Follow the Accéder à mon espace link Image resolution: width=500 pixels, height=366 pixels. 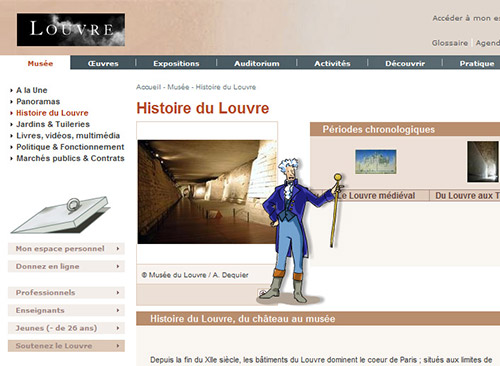point(466,18)
